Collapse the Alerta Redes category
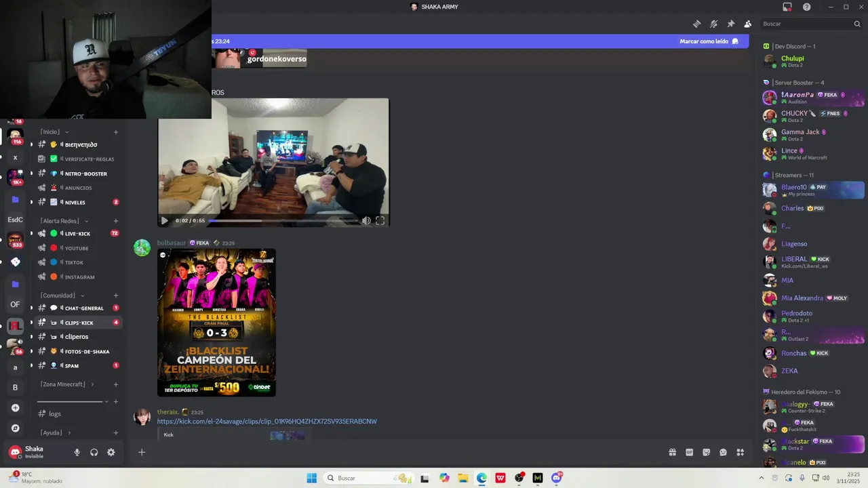 click(x=64, y=221)
